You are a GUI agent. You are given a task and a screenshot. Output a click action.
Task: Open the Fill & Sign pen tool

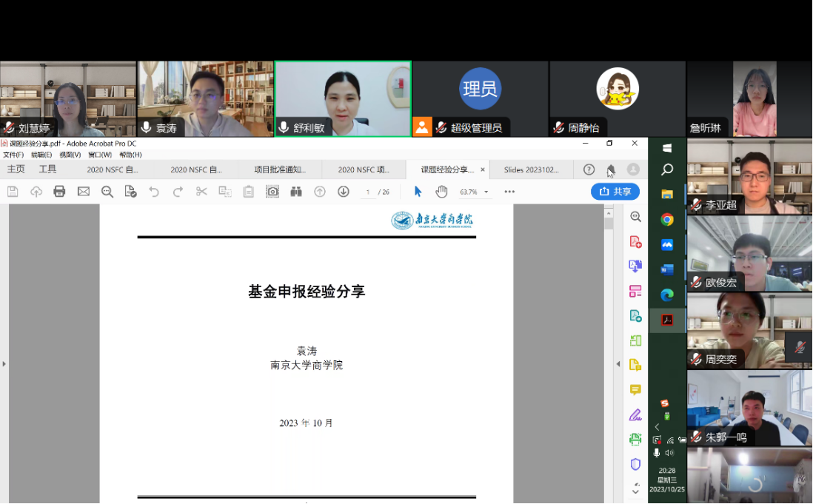pos(635,414)
